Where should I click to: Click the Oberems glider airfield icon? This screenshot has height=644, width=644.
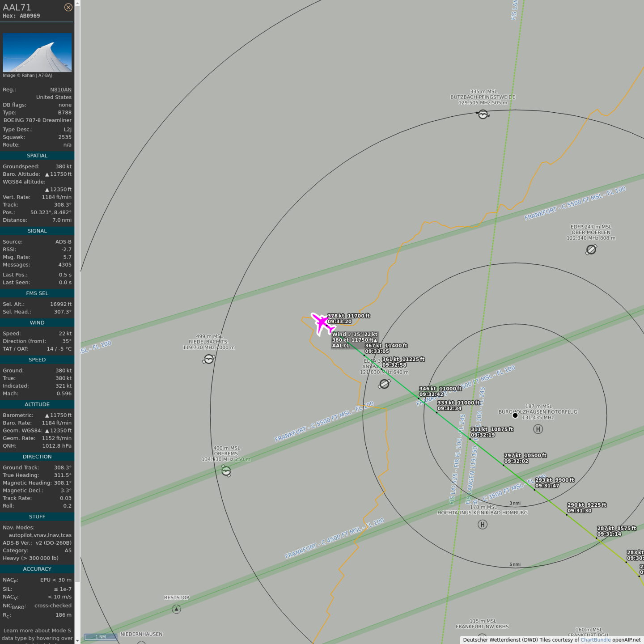click(x=226, y=471)
